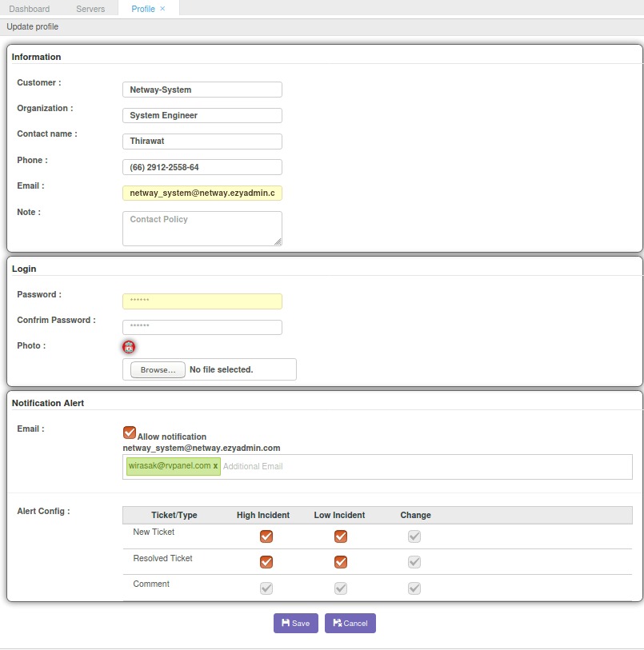
Task: Select the Password input field
Action: click(202, 301)
